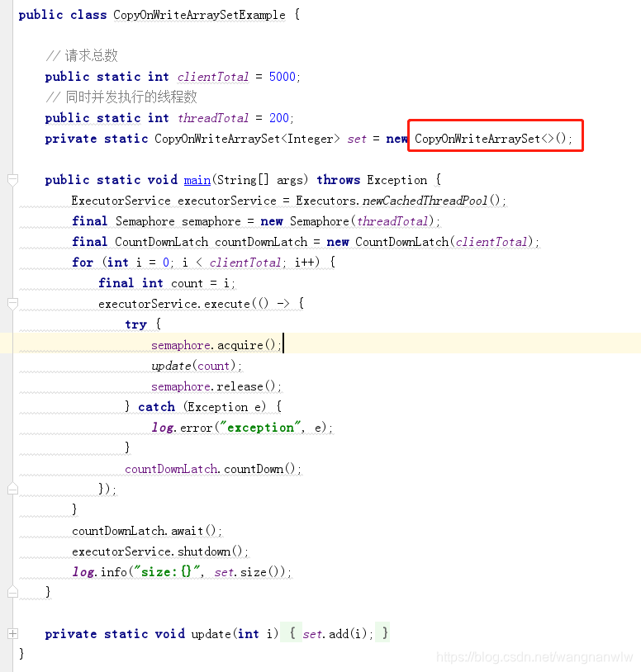This screenshot has height=672, width=641.
Task: Click the 'try' keyword
Action: pos(136,324)
